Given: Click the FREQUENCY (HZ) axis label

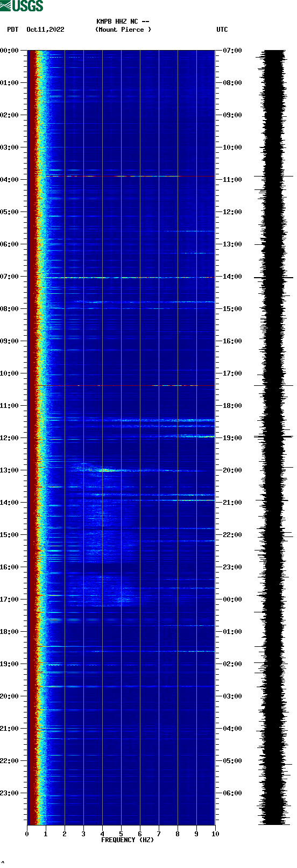Looking at the screenshot, I should click(128, 840).
